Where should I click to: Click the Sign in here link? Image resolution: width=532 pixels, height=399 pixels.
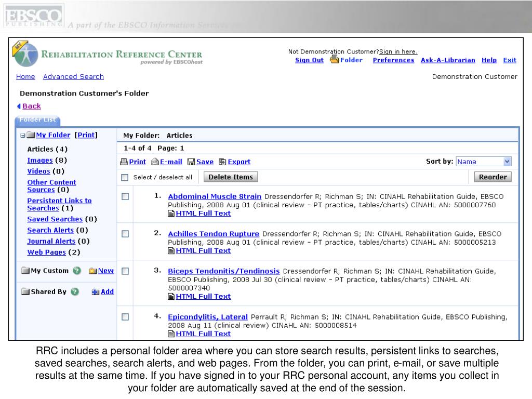point(398,51)
